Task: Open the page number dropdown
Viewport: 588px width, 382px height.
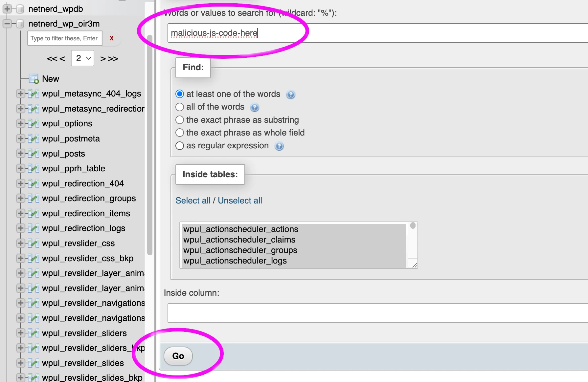Action: pyautogui.click(x=82, y=58)
